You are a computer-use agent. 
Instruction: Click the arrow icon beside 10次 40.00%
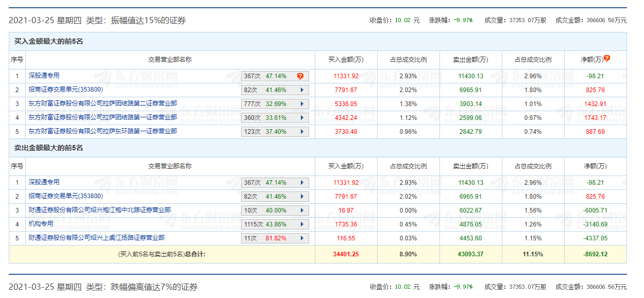[x=302, y=211]
